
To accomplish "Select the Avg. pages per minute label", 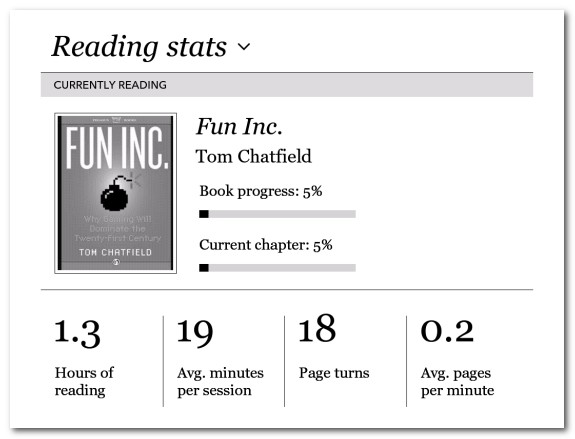I will (457, 381).
